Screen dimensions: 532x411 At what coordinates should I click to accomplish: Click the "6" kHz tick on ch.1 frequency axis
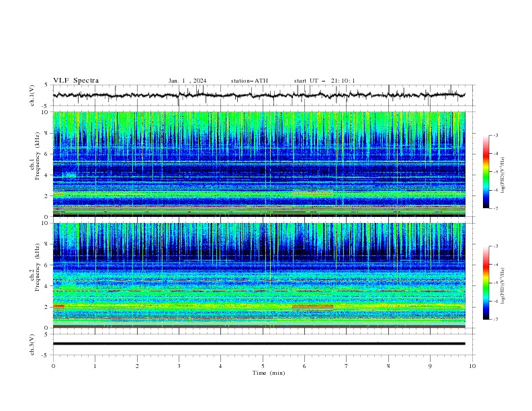click(47, 154)
